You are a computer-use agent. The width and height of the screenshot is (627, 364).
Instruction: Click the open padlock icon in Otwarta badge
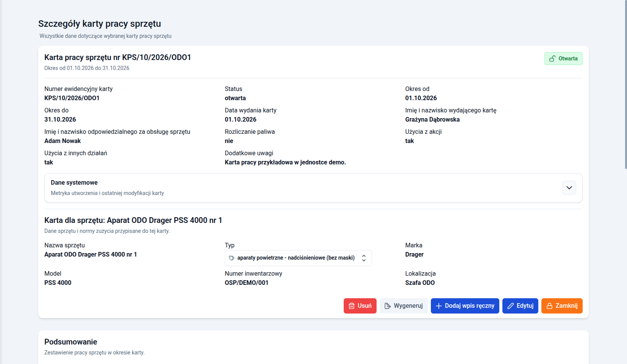click(x=552, y=58)
